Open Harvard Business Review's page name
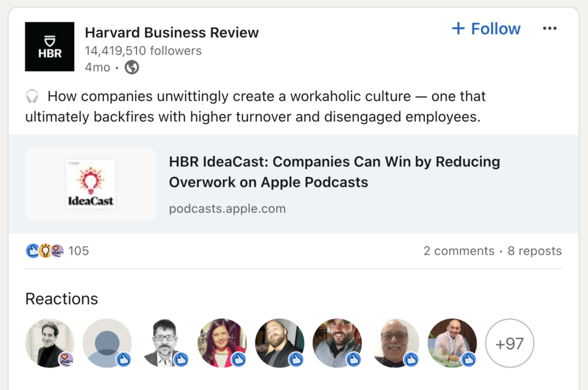Viewport: 588px width, 390px height. (172, 33)
